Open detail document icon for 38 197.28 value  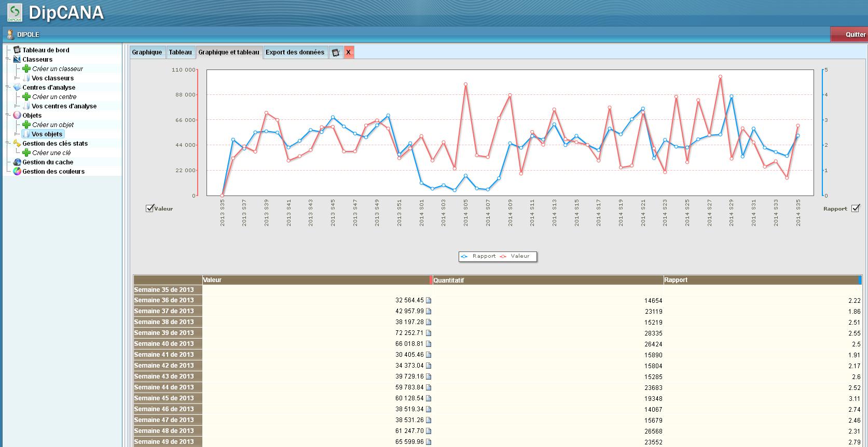click(x=429, y=322)
